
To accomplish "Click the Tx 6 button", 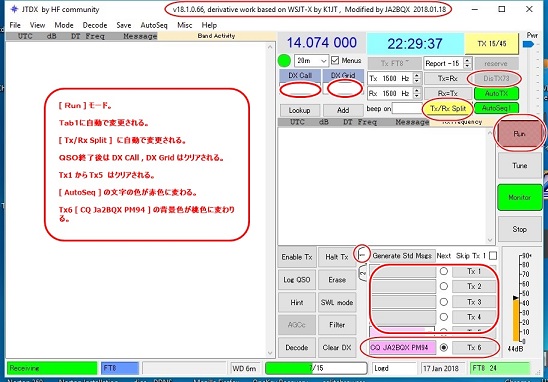I will tap(474, 347).
